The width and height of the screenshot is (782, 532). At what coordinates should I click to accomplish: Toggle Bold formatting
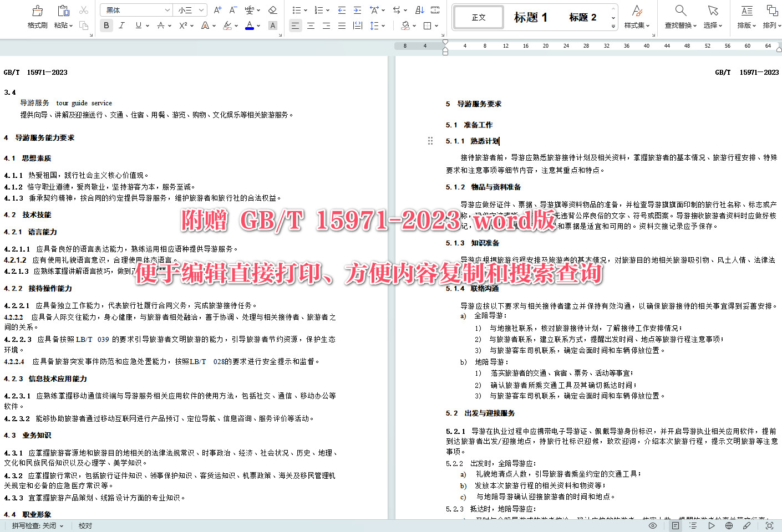click(x=106, y=25)
